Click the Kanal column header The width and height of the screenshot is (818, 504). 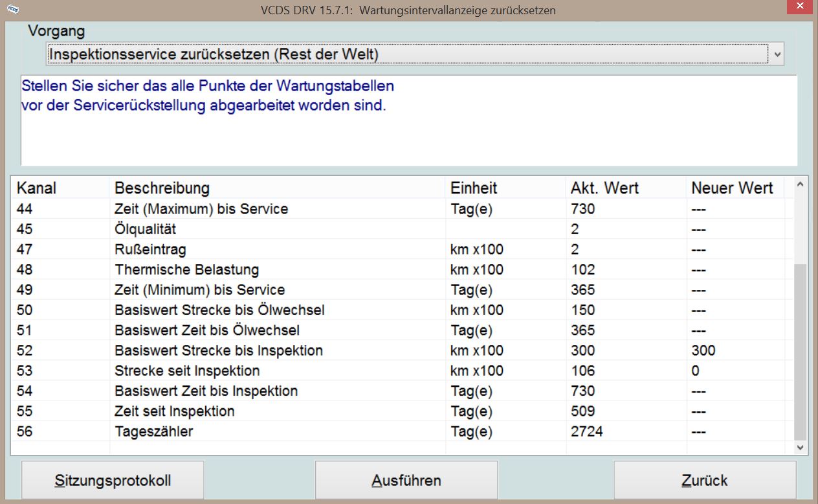pyautogui.click(x=61, y=188)
